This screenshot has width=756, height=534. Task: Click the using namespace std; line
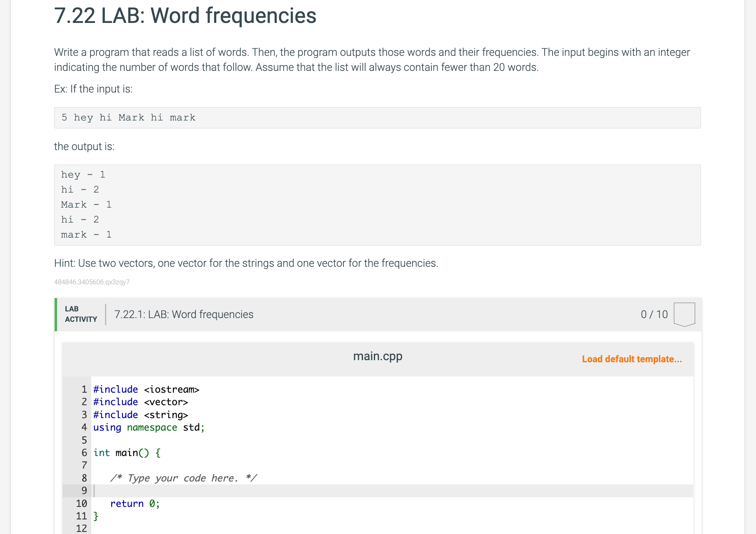[x=149, y=427]
